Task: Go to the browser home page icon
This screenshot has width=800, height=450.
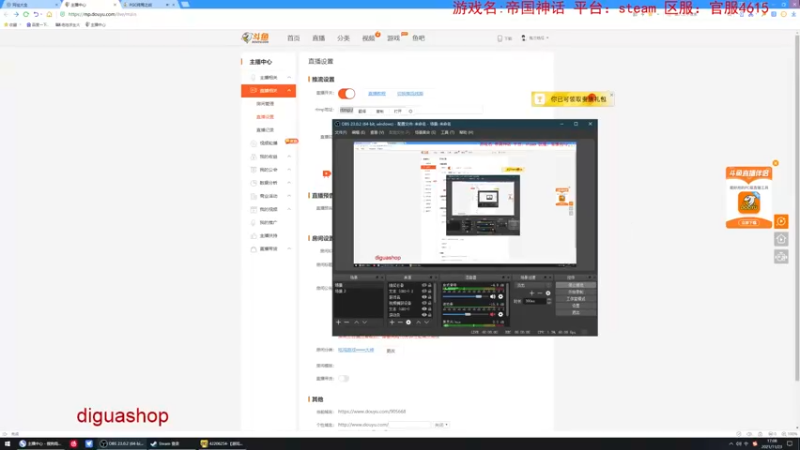Action: tap(49, 14)
